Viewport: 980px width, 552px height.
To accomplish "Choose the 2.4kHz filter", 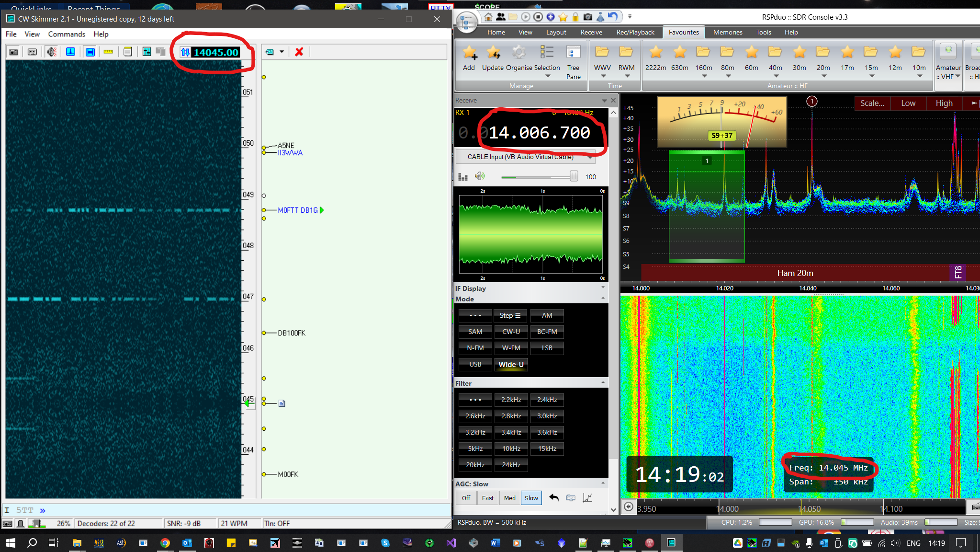I will [547, 400].
